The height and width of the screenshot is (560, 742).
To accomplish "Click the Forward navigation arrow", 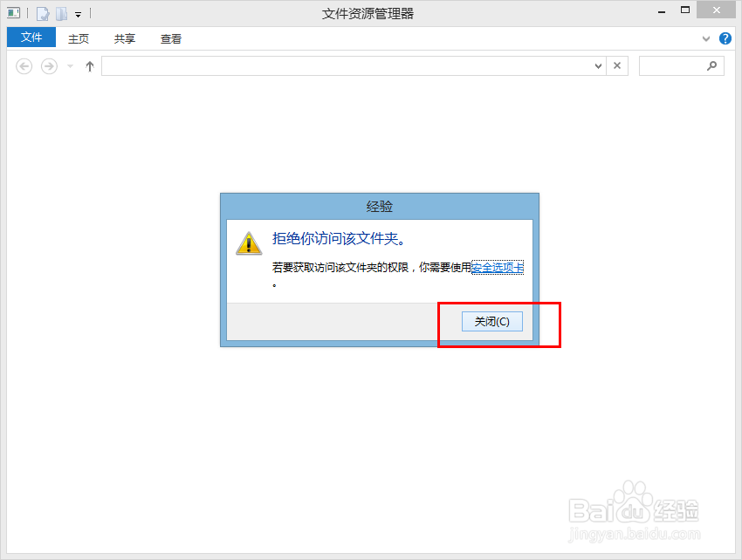I will 48,65.
